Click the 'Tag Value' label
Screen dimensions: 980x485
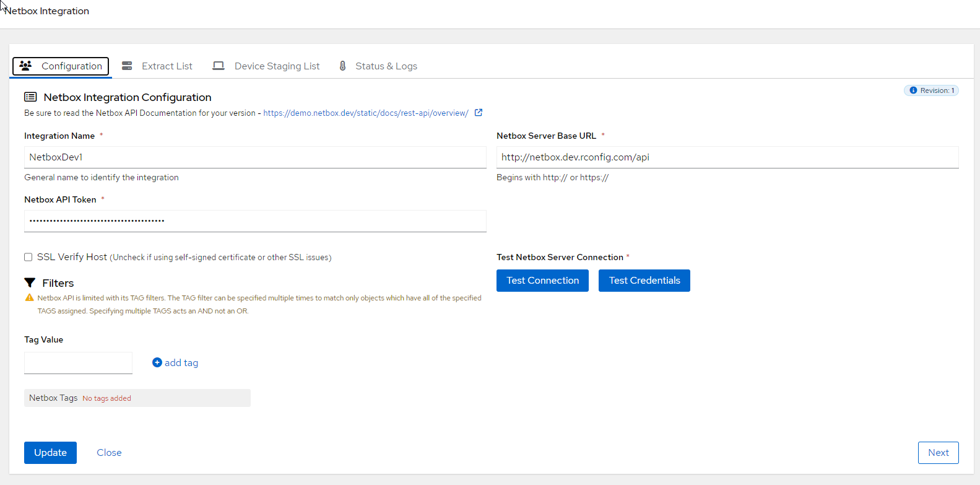pyautogui.click(x=43, y=339)
